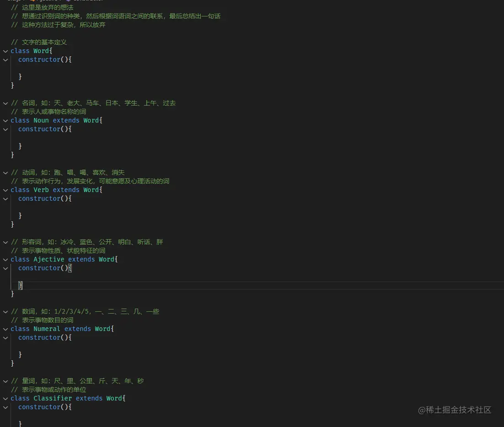Click 'extends' in the class Verb line

click(66, 190)
